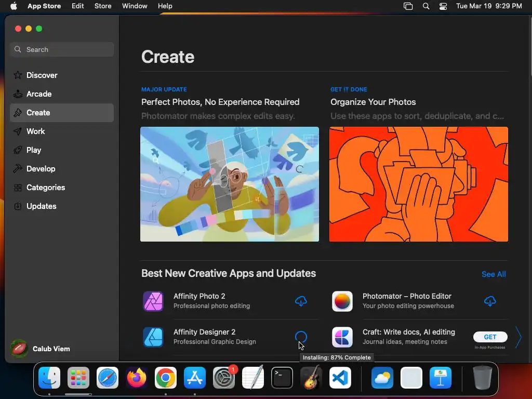Launch Firefox from the Dock

tap(137, 378)
